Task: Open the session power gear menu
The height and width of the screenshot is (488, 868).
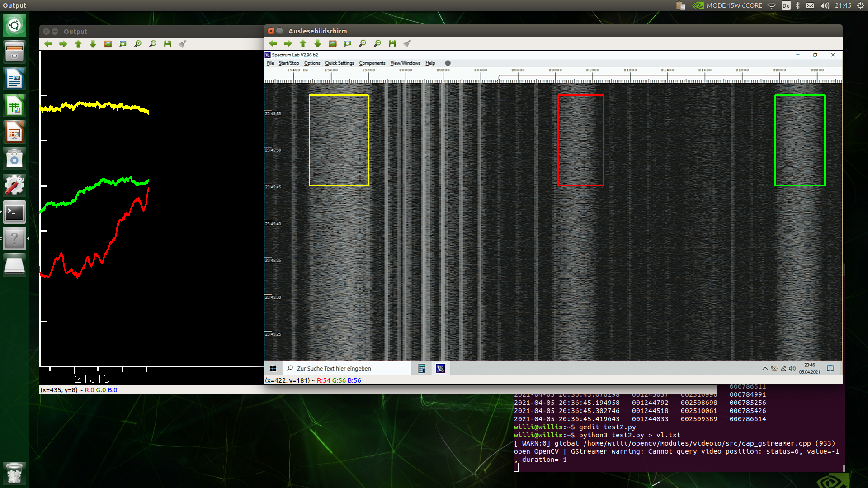Action: click(x=861, y=5)
